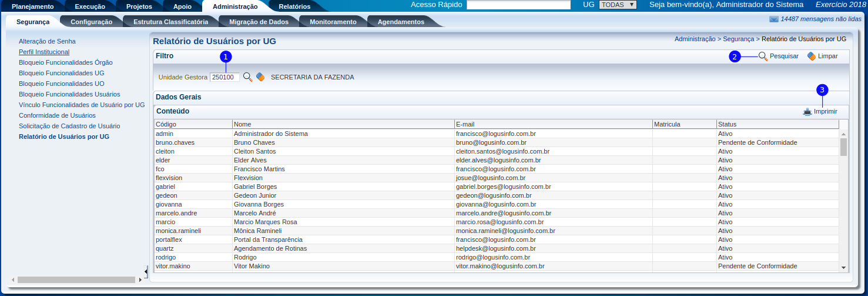Open the unread messages envelope icon
868x296 pixels.
pos(773,19)
